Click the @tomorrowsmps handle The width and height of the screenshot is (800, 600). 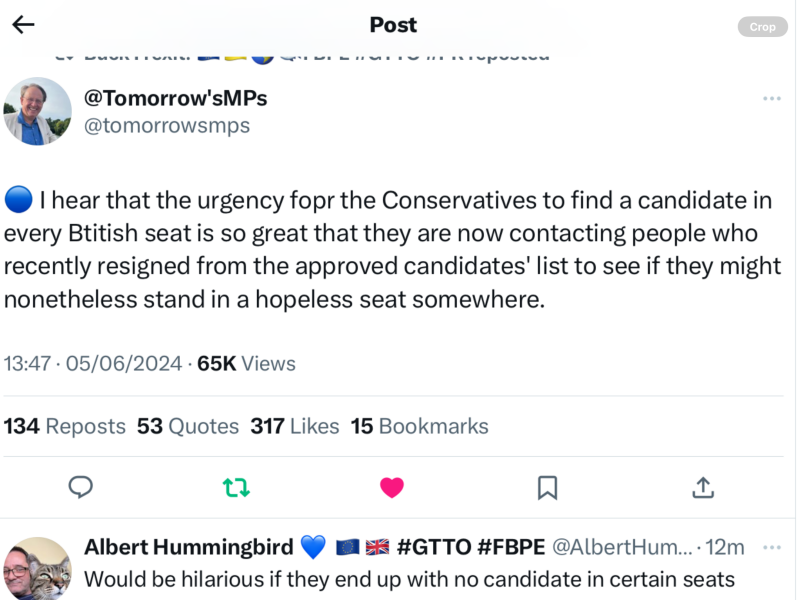tap(167, 126)
